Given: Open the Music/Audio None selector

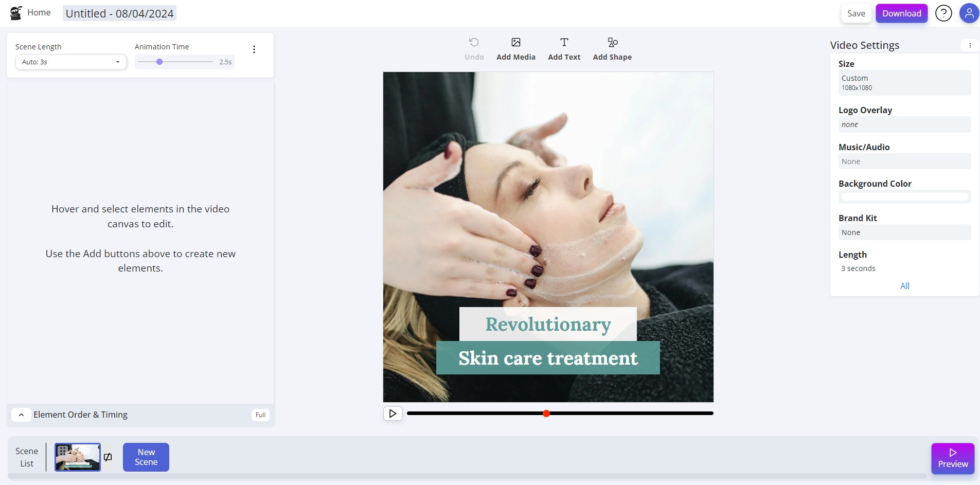Looking at the screenshot, I should (904, 161).
